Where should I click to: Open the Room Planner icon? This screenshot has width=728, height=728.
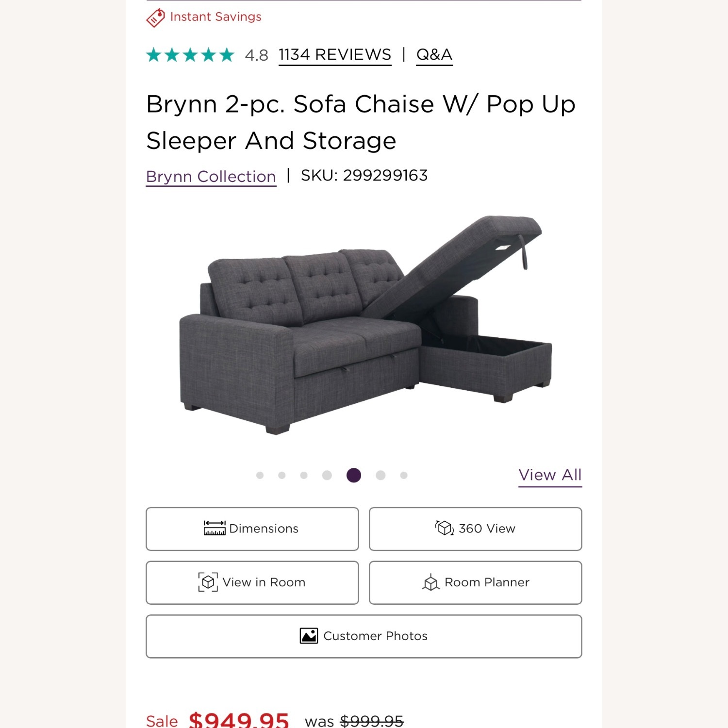pos(430,582)
